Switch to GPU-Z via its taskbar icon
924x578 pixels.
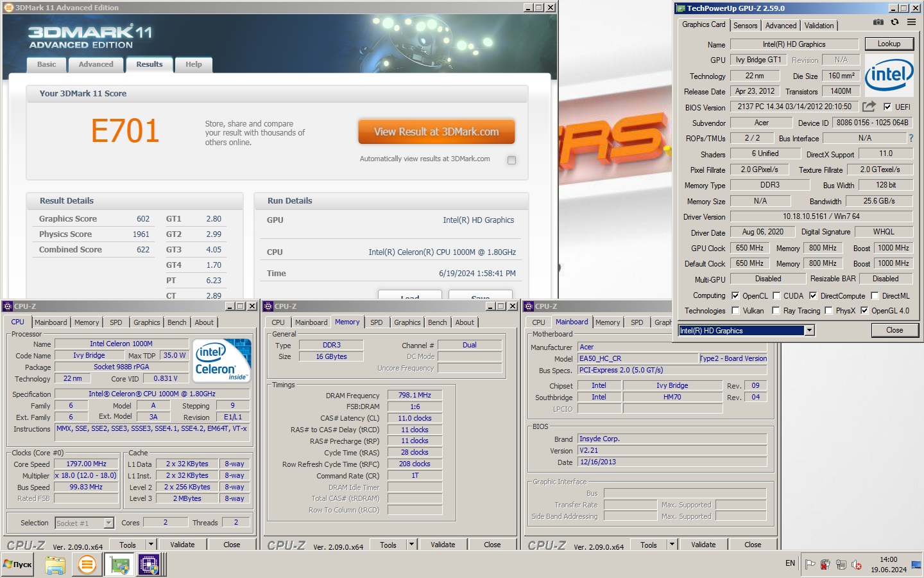[119, 565]
